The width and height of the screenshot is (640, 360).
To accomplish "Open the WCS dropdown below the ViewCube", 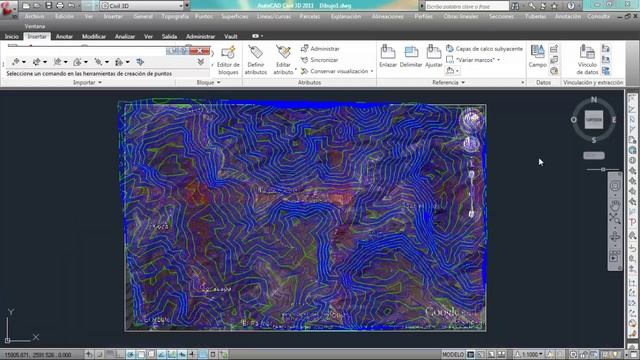I will click(x=594, y=156).
